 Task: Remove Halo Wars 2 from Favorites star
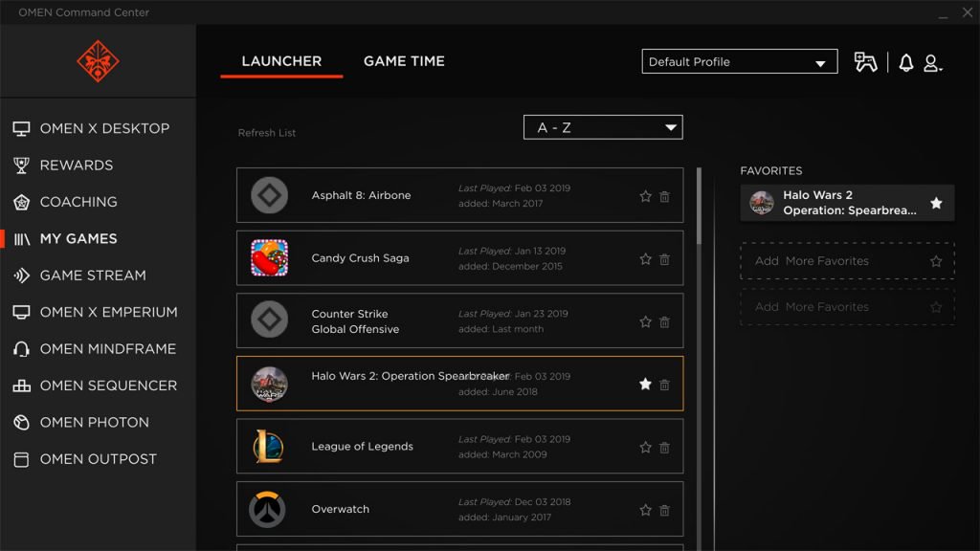click(x=936, y=203)
